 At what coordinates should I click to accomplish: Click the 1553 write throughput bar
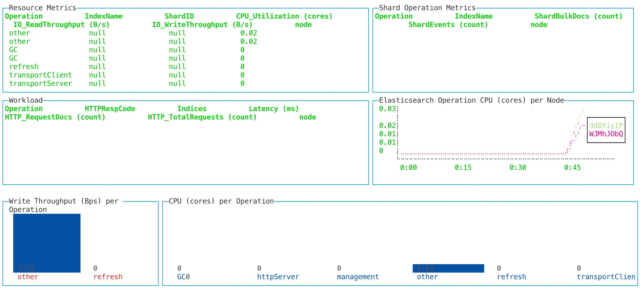(47, 243)
